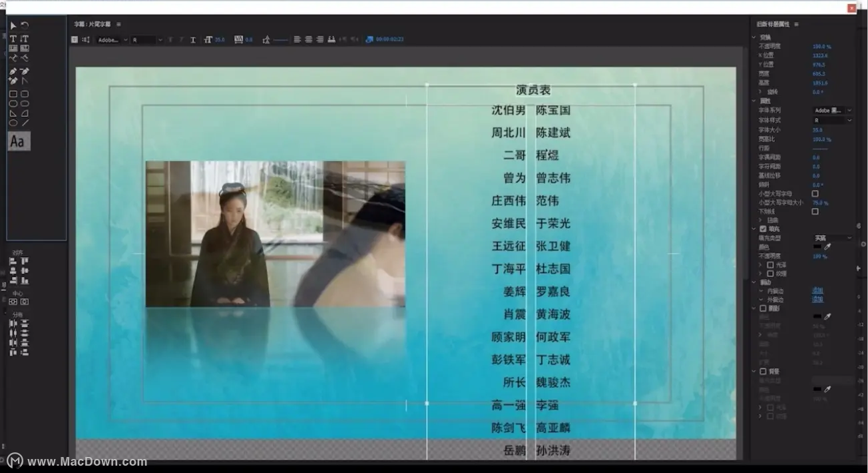This screenshot has height=473, width=868.
Task: Expand the 旋转 row
Action: 761,92
